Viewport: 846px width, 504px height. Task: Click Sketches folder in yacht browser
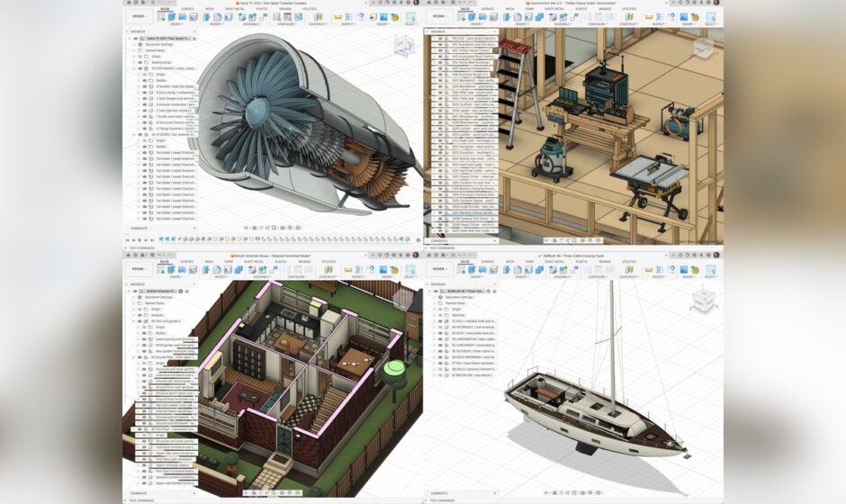pyautogui.click(x=459, y=315)
